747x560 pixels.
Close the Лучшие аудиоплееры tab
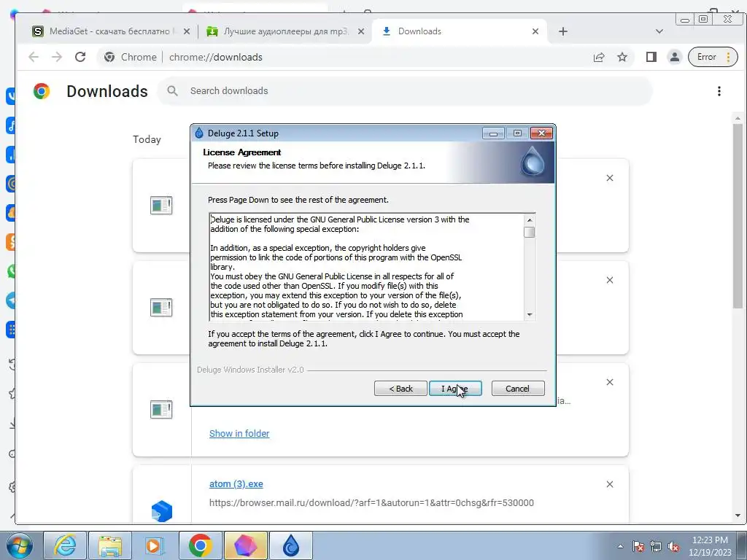coord(361,31)
